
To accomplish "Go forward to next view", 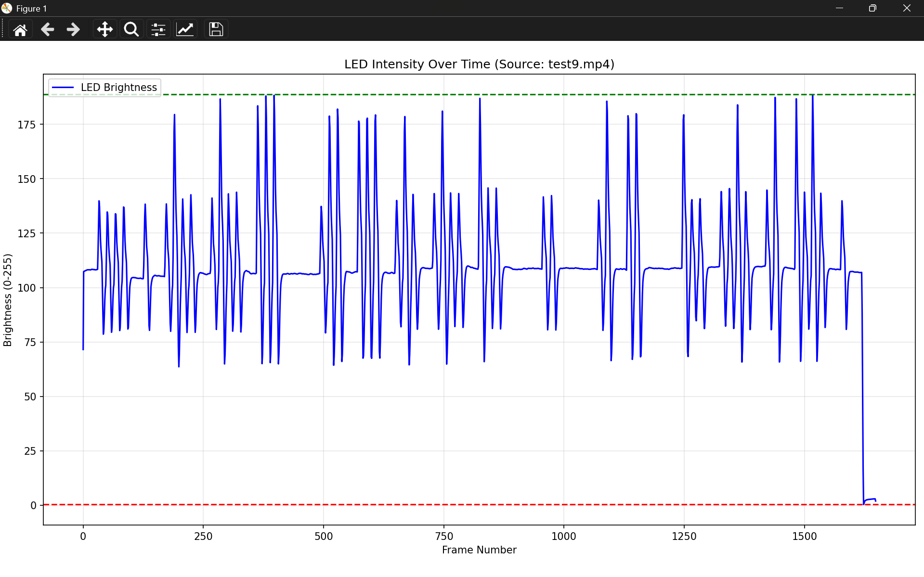I will pyautogui.click(x=73, y=30).
